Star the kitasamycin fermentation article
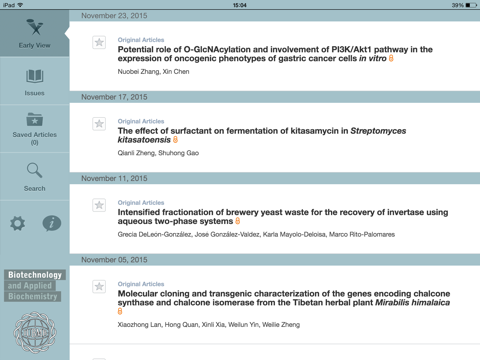 [x=99, y=124]
